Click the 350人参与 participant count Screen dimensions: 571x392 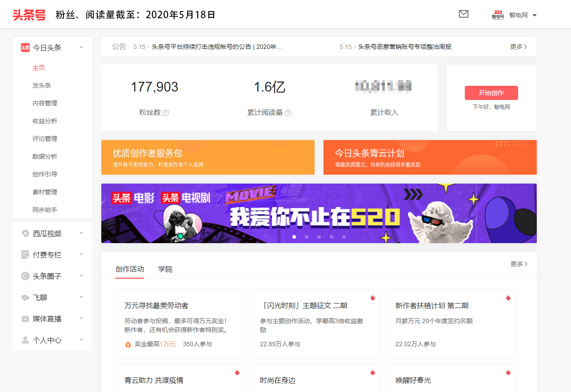pyautogui.click(x=197, y=344)
